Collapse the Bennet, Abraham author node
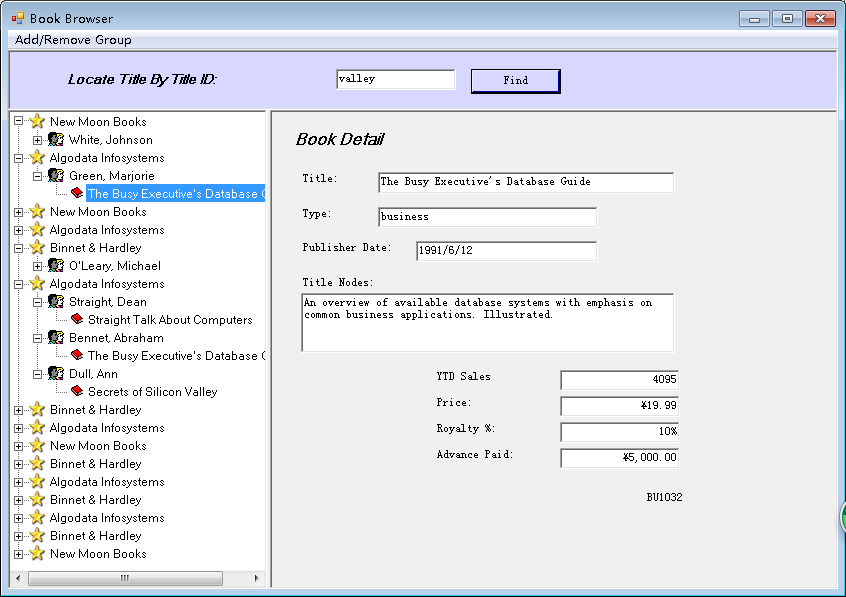This screenshot has width=846, height=597. [37, 338]
